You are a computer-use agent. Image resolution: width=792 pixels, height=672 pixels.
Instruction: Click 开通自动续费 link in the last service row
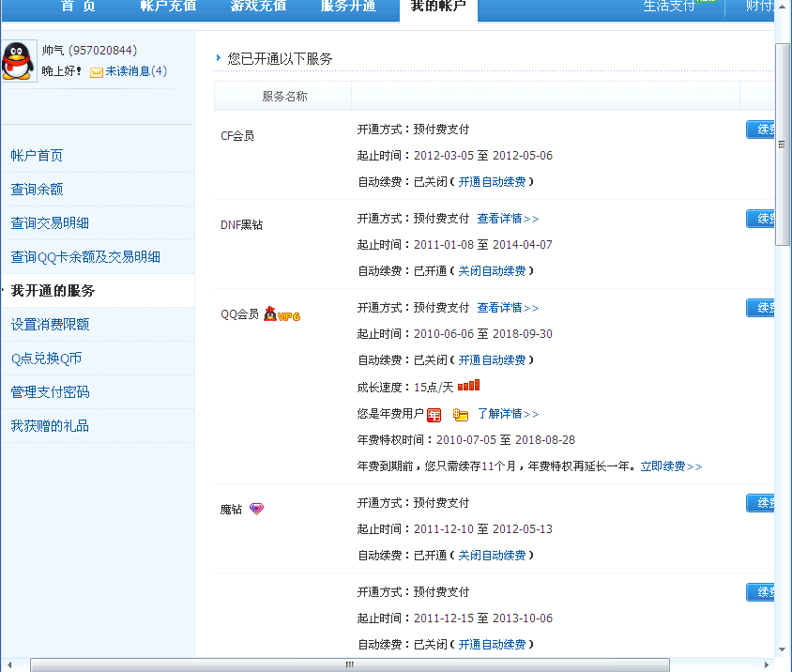[x=492, y=645]
